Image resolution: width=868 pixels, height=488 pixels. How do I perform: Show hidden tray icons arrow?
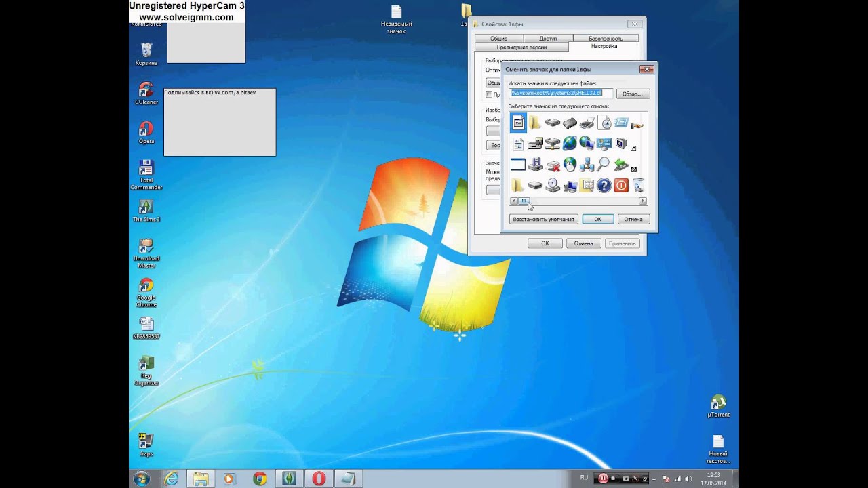click(x=655, y=479)
